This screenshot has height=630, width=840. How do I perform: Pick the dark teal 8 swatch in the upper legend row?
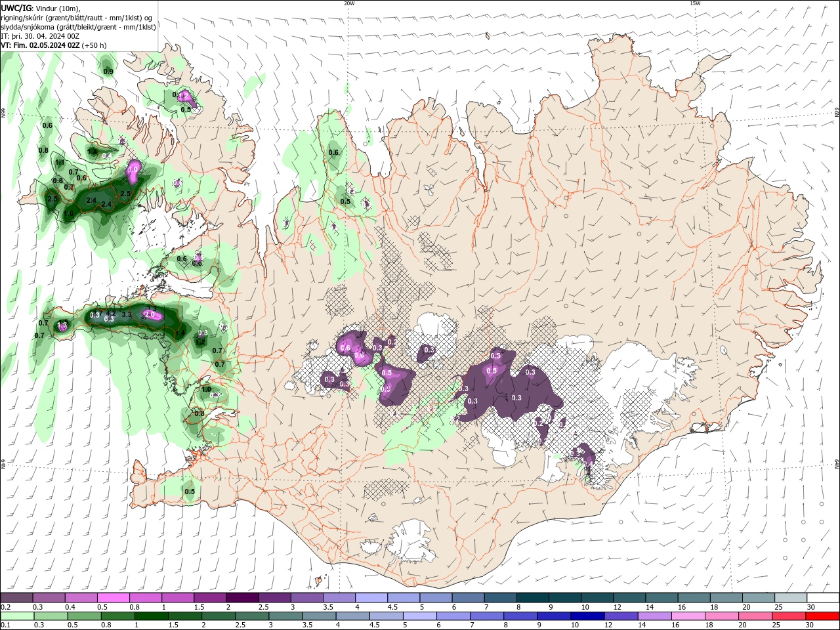coord(533,598)
